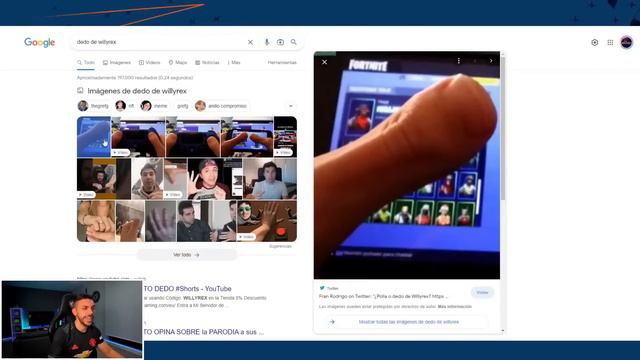The height and width of the screenshot is (360, 640).
Task: Open the Google logo home link
Action: [40, 42]
